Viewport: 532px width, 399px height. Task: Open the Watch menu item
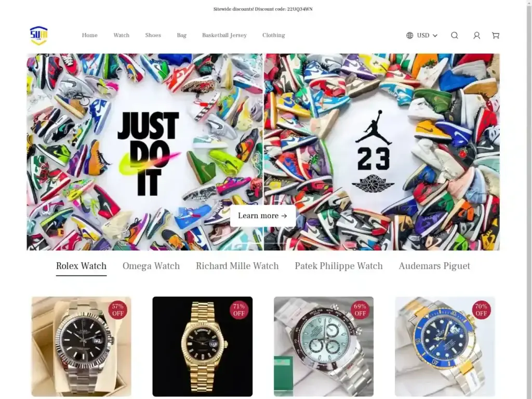coord(122,35)
